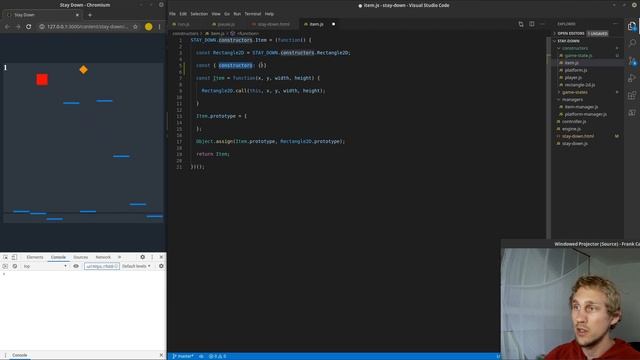
Task: Open item-manager.js in explorer
Action: (x=581, y=107)
